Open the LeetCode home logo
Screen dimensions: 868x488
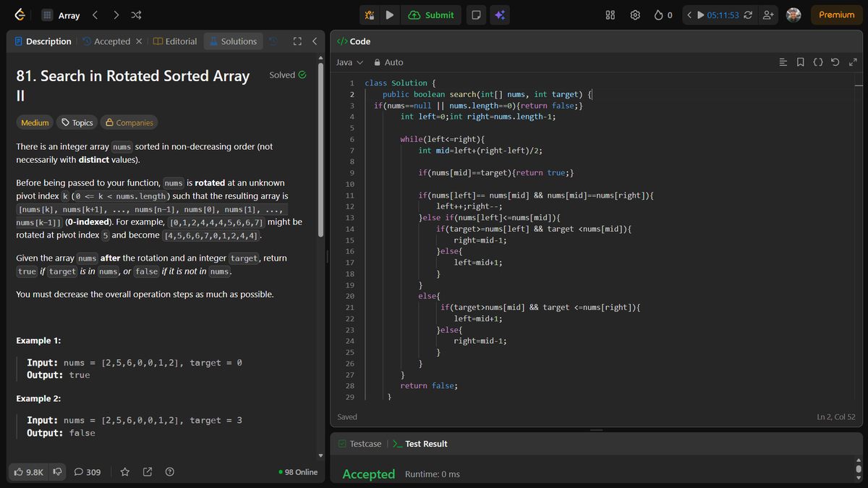(x=20, y=15)
